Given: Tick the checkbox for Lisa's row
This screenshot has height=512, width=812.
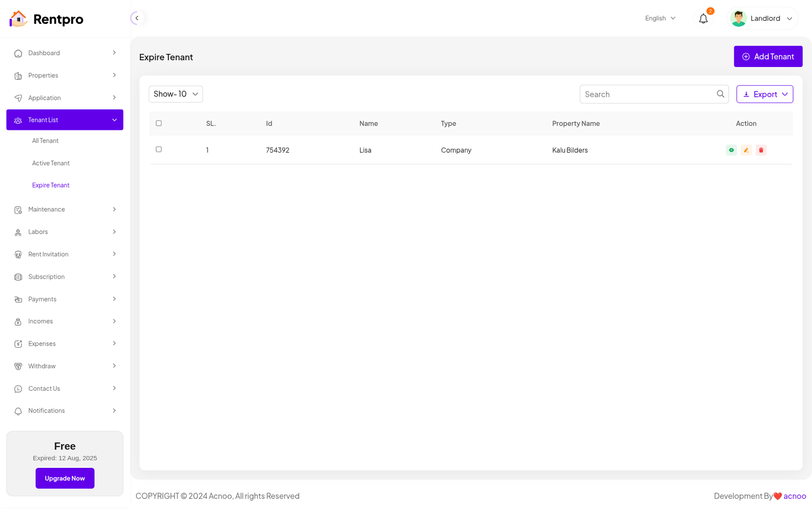Looking at the screenshot, I should [159, 150].
